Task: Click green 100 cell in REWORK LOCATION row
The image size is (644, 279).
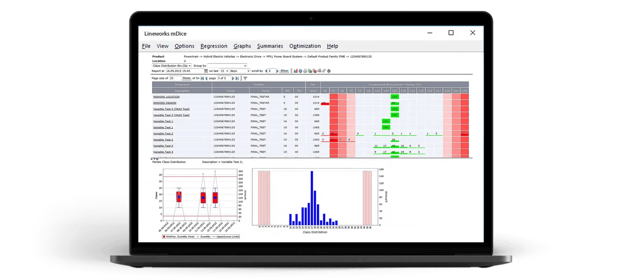Action: pyautogui.click(x=394, y=97)
